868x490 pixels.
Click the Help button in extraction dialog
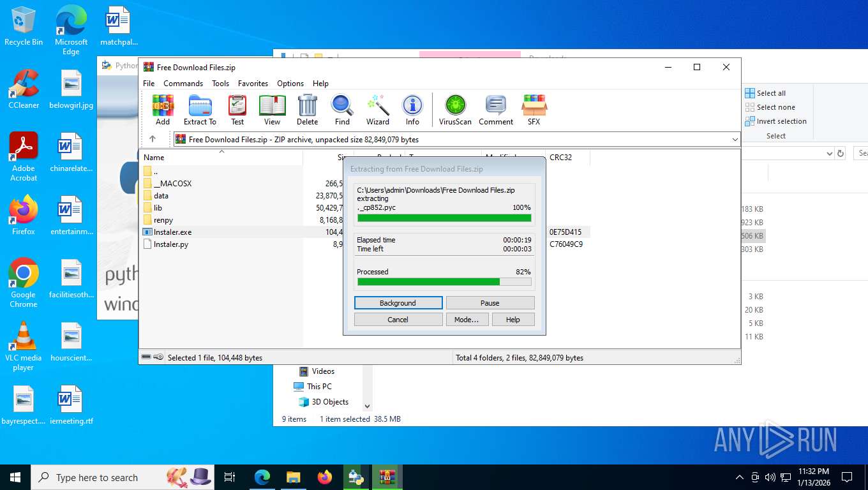[x=513, y=320]
